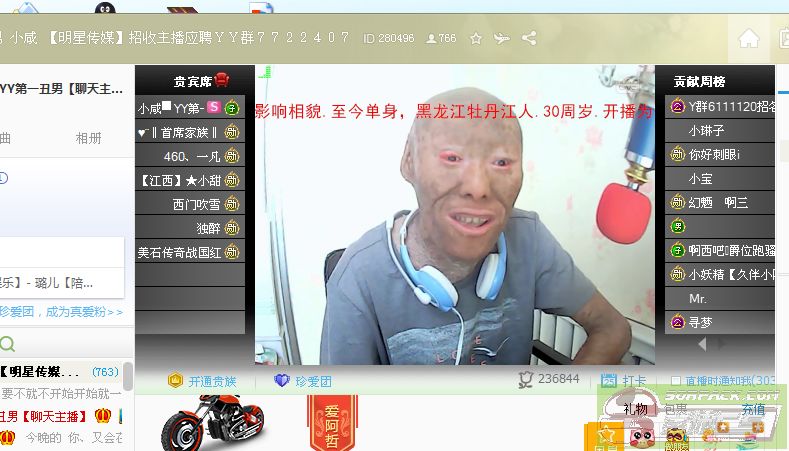Click trophy count 236844
789x451 pixels.
[549, 379]
